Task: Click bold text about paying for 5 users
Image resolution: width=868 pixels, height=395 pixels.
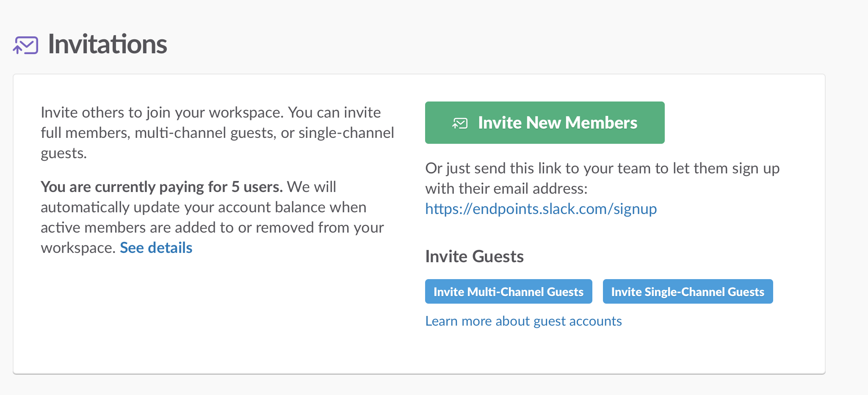Action: click(162, 187)
